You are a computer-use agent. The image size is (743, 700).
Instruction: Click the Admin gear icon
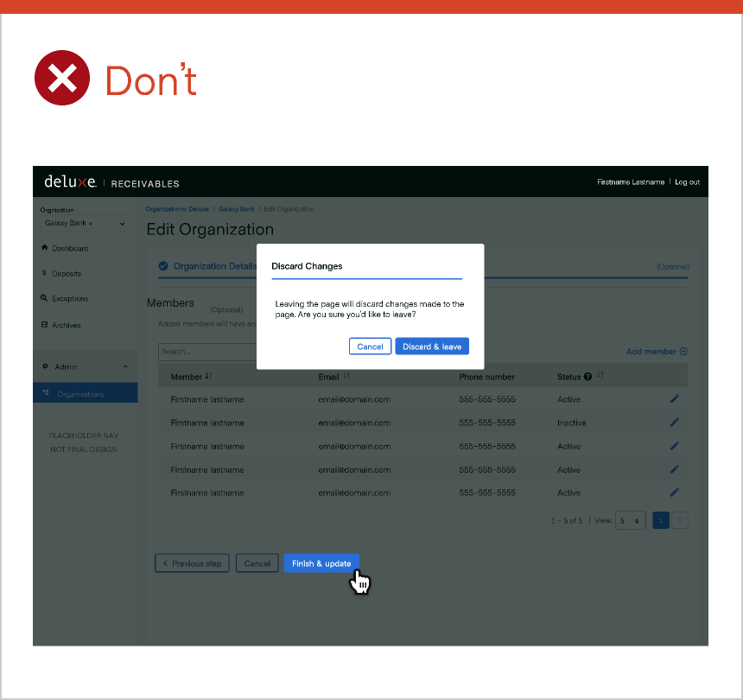[45, 366]
